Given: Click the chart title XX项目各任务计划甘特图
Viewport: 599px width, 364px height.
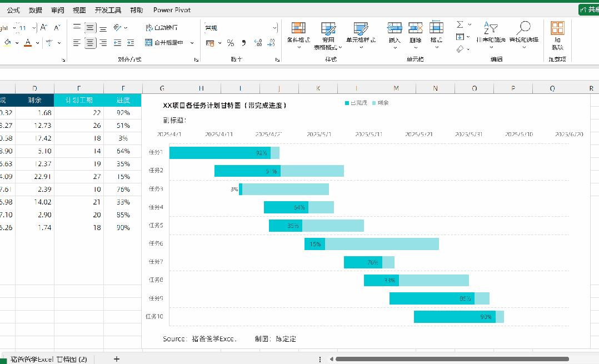Looking at the screenshot, I should [x=224, y=106].
